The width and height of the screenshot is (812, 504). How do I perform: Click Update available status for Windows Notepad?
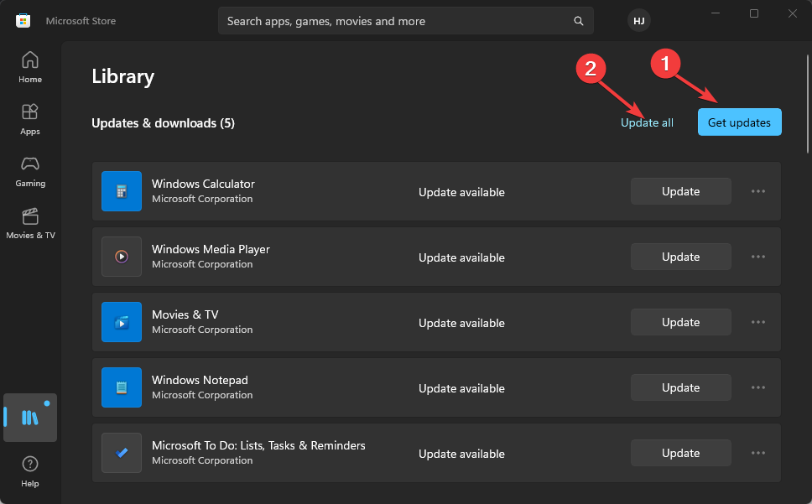[461, 388]
